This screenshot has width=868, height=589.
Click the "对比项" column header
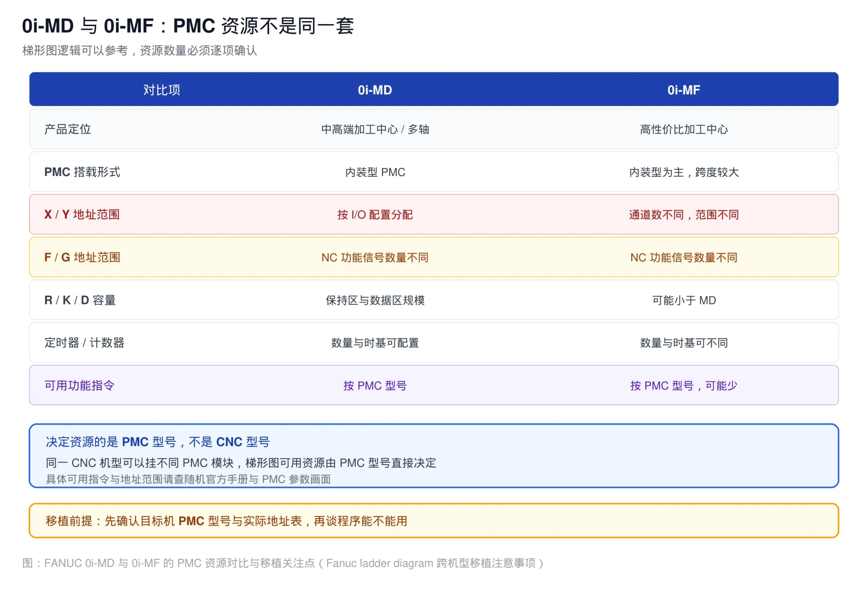point(162,90)
